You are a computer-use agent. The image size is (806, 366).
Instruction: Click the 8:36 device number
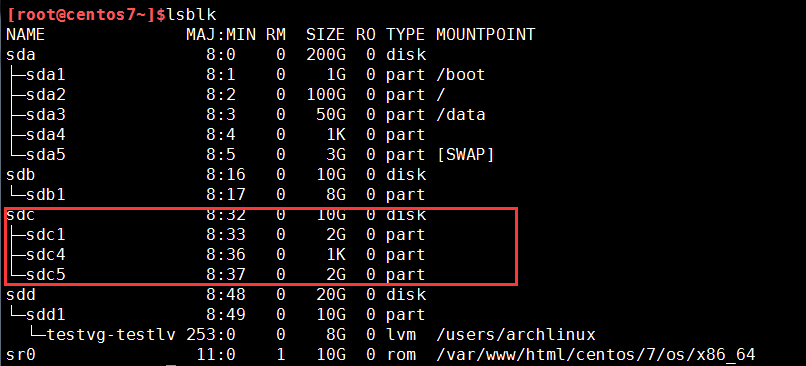click(226, 255)
